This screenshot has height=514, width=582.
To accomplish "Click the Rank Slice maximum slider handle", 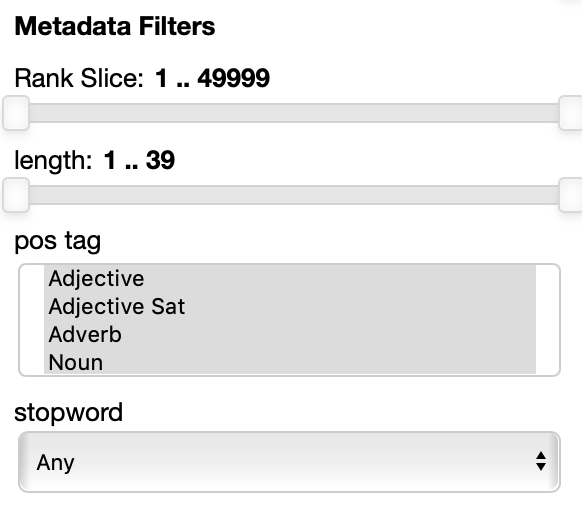I will click(x=570, y=113).
